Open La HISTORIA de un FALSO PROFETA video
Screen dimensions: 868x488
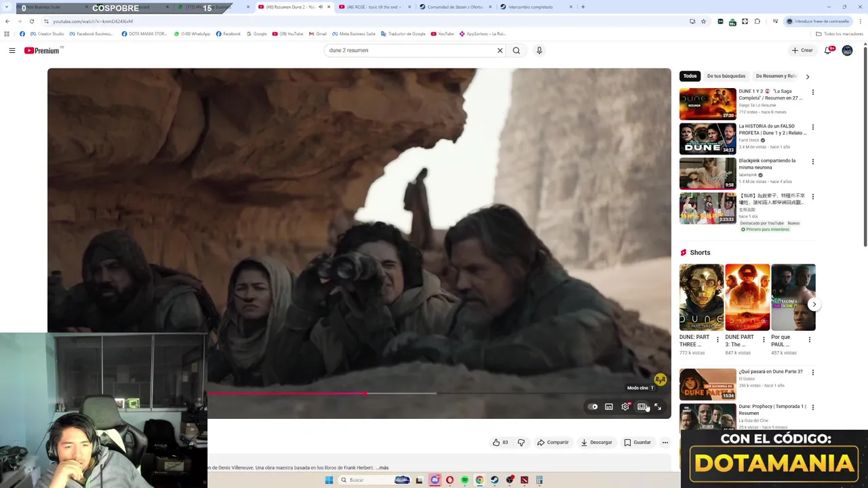tap(707, 138)
